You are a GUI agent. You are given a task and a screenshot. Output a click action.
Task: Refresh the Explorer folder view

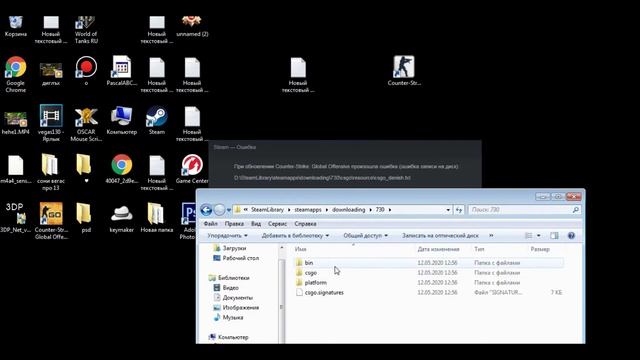(x=459, y=210)
